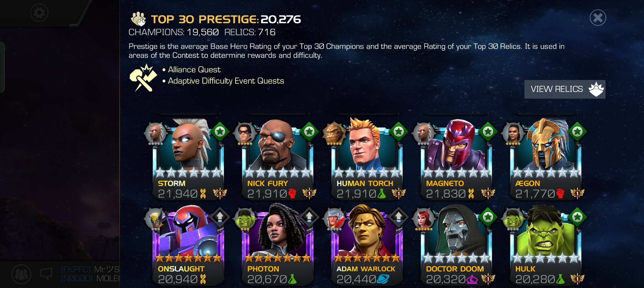Open Doctor Doom champion card
Image resolution: width=644 pixels, height=288 pixels.
click(457, 245)
